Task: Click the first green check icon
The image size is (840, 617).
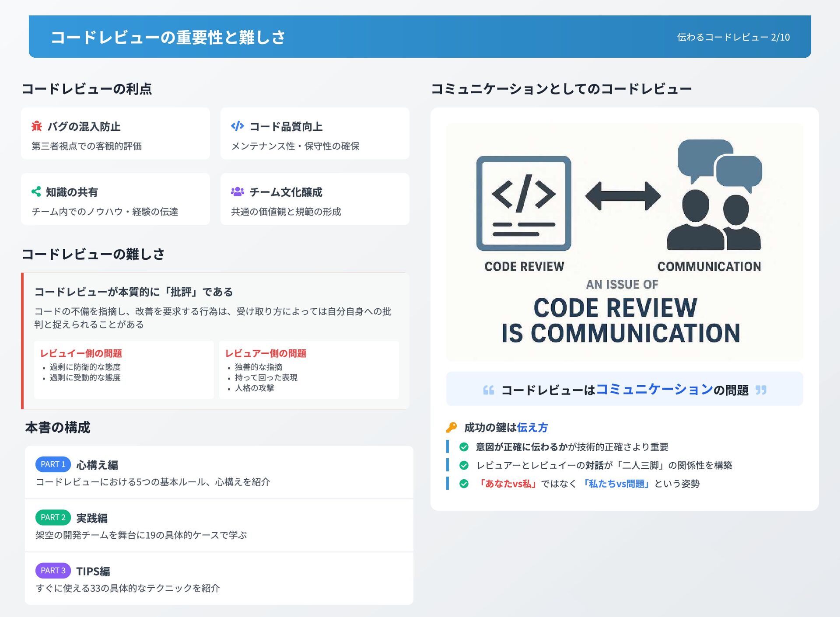Action: coord(464,447)
